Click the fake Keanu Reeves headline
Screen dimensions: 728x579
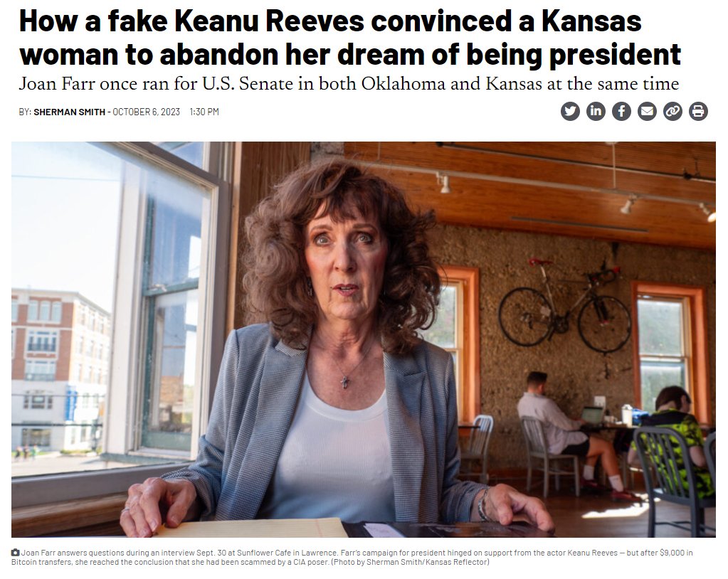tap(350, 38)
